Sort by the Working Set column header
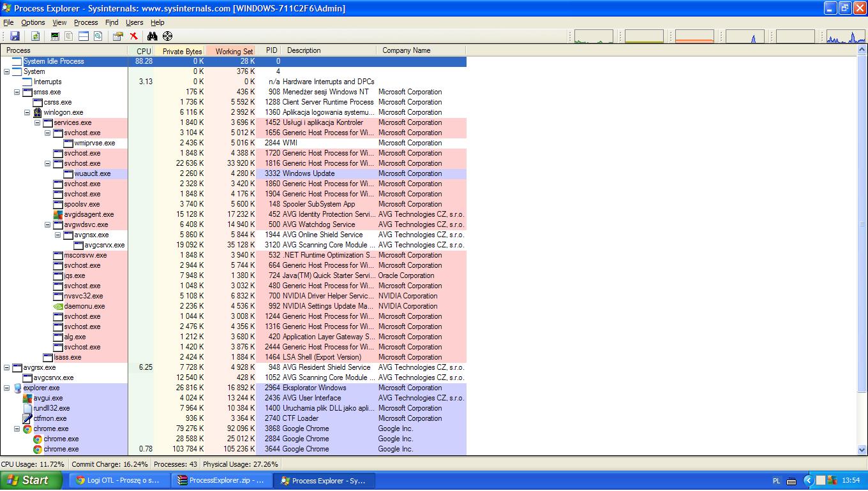The image size is (868, 491). [230, 50]
